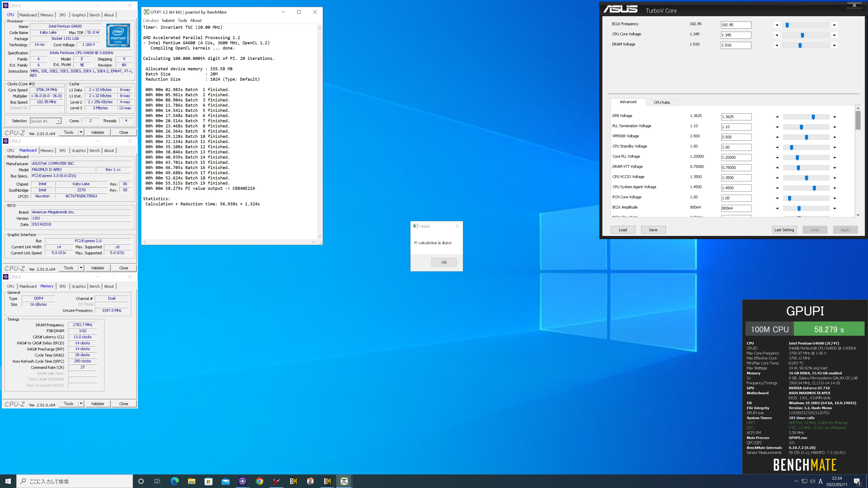Click the Save button in TurboV Core
The height and width of the screenshot is (488, 868).
click(x=653, y=230)
